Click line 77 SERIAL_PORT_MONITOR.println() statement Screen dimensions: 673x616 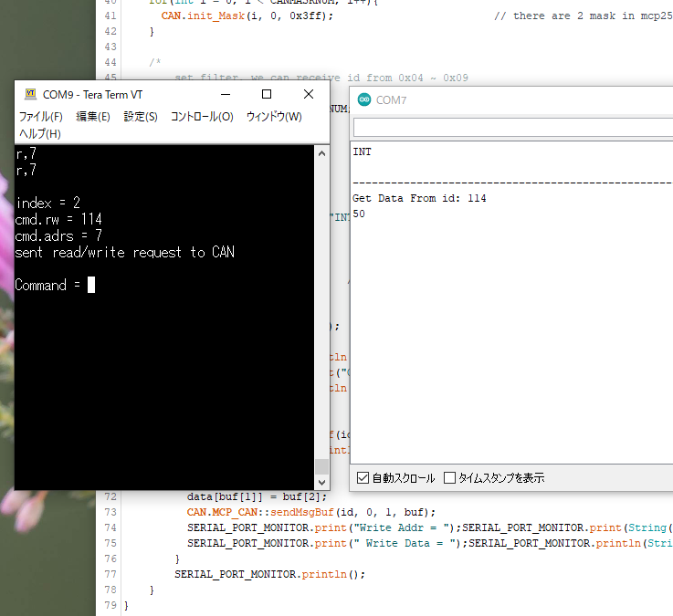pyautogui.click(x=269, y=574)
